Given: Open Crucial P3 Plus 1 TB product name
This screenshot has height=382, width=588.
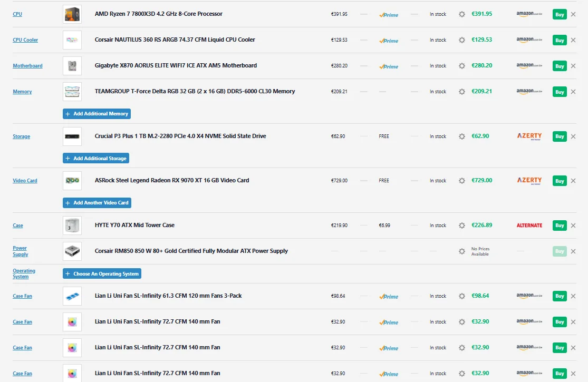Looking at the screenshot, I should click(x=180, y=136).
